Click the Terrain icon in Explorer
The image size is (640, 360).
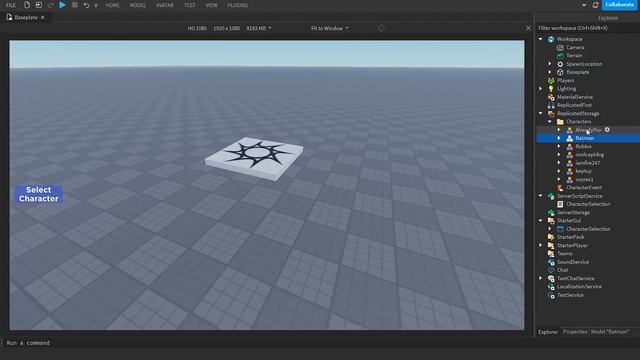tap(560, 56)
